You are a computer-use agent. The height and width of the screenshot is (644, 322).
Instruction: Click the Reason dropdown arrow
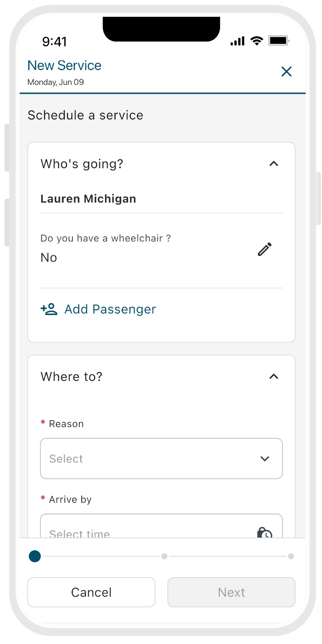coord(264,458)
